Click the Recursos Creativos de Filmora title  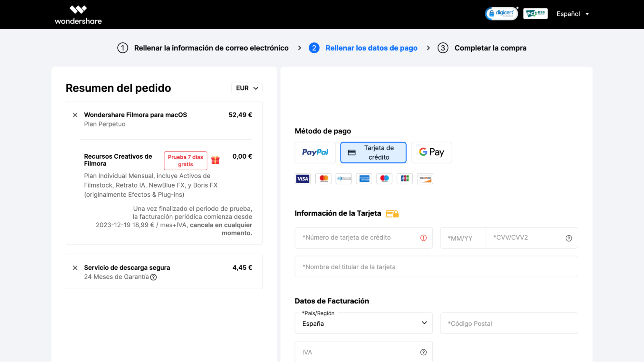(118, 160)
